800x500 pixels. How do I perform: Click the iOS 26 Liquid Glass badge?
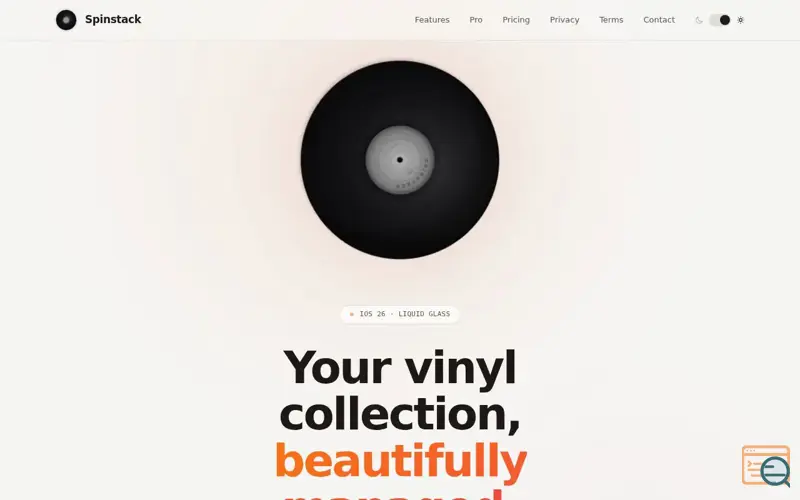point(399,314)
